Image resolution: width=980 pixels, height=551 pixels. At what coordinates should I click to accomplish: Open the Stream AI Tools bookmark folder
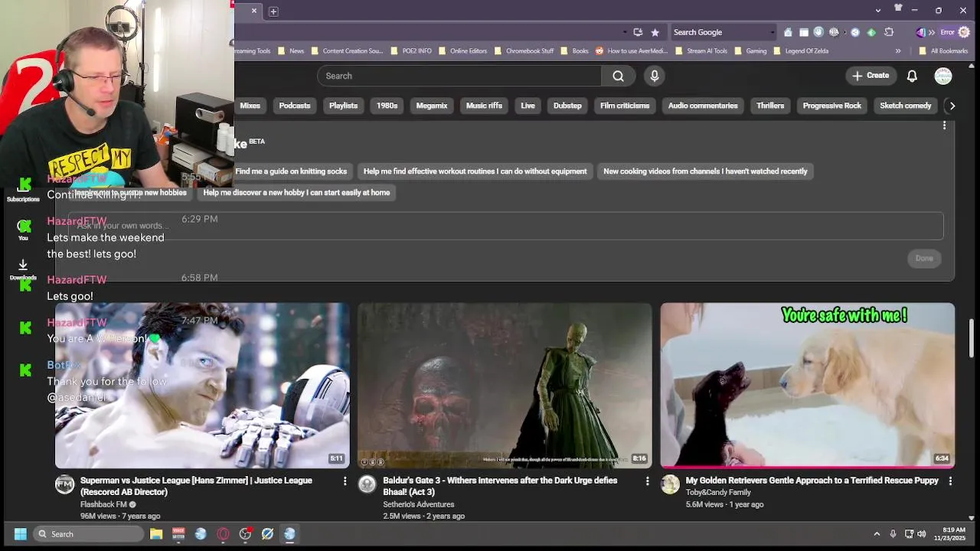701,51
